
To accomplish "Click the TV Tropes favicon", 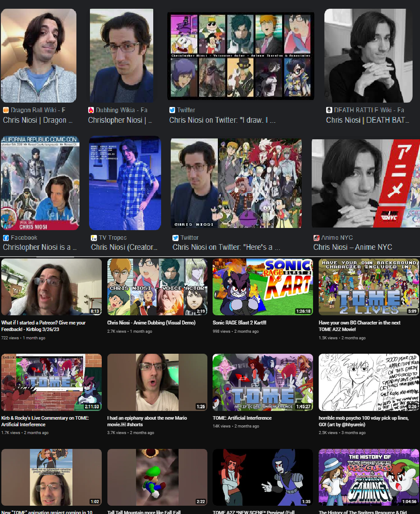I will pos(93,238).
